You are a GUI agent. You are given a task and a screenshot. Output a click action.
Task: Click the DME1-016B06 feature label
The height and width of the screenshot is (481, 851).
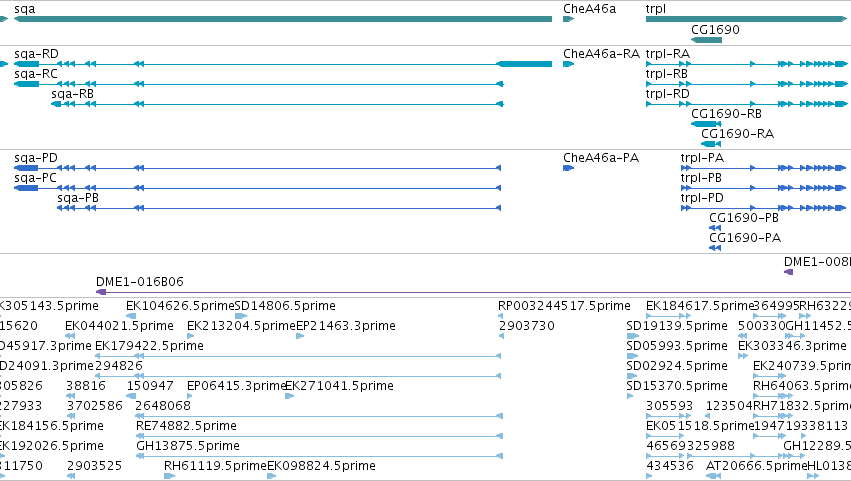coord(140,282)
